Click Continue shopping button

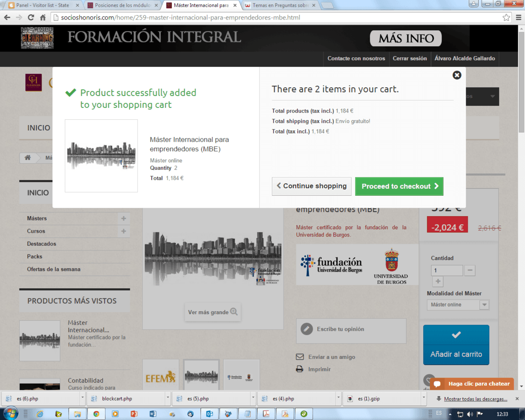[x=311, y=186]
